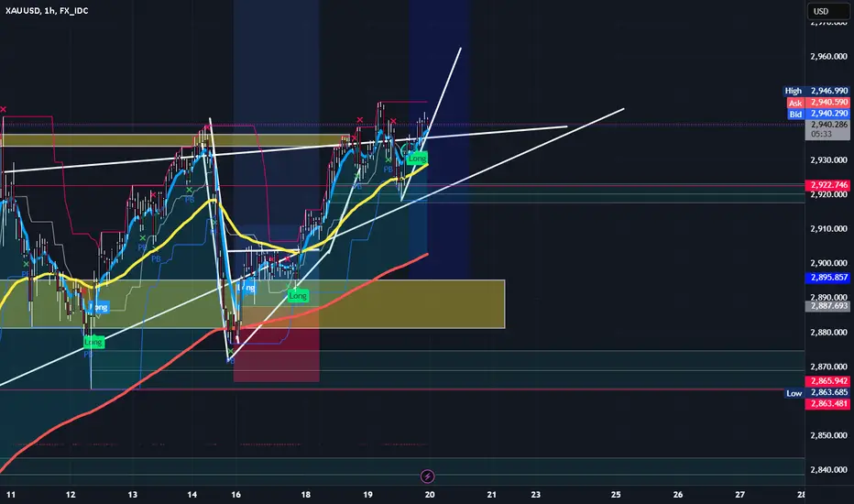Click date 14 on the time axis
This screenshot has height=504, width=854.
tap(192, 495)
